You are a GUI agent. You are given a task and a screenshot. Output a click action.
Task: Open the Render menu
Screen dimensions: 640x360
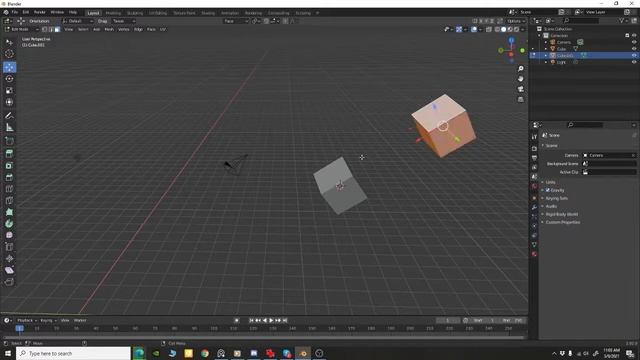(x=40, y=12)
